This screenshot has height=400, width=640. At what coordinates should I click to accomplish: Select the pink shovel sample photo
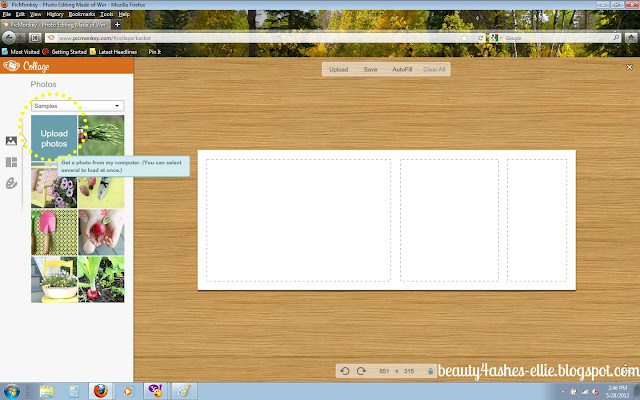click(54, 232)
